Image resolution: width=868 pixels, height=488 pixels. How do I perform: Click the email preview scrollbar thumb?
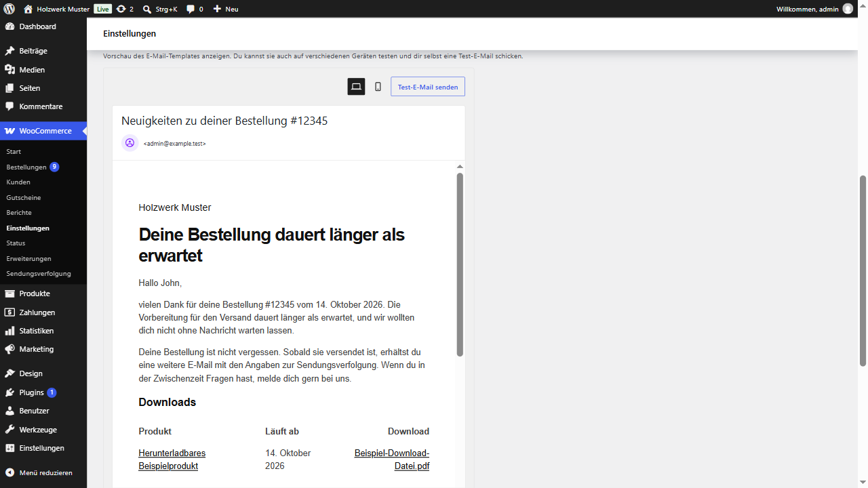pyautogui.click(x=460, y=264)
